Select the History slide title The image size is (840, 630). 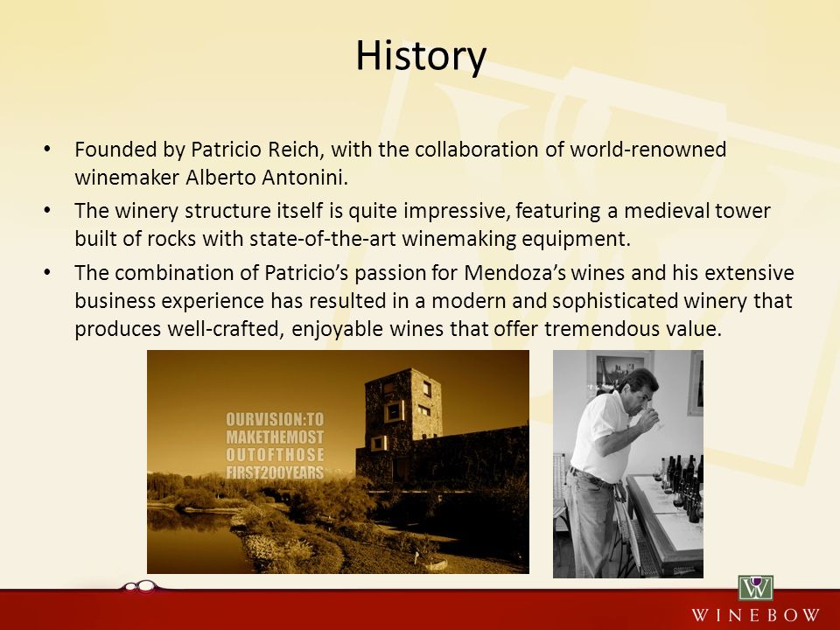point(421,56)
